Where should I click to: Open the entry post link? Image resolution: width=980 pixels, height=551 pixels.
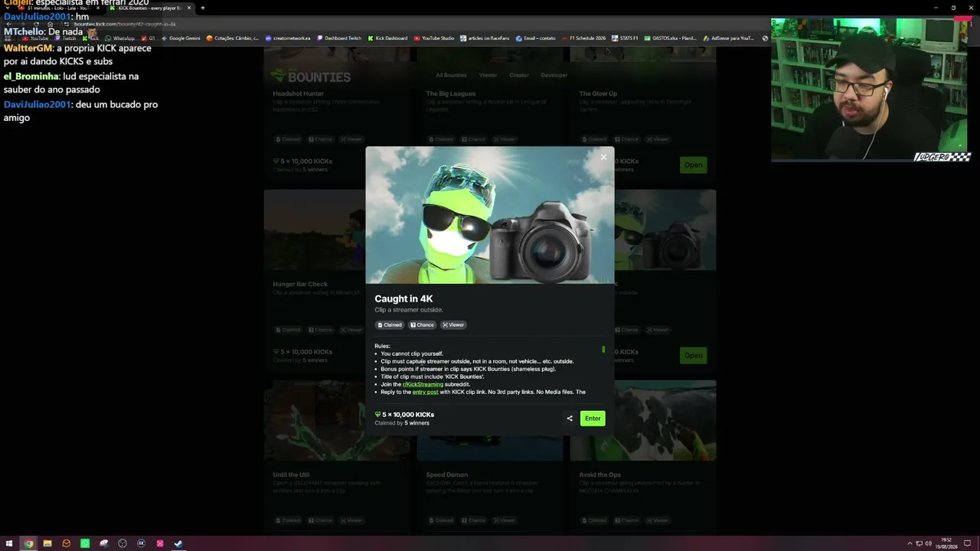click(x=425, y=392)
